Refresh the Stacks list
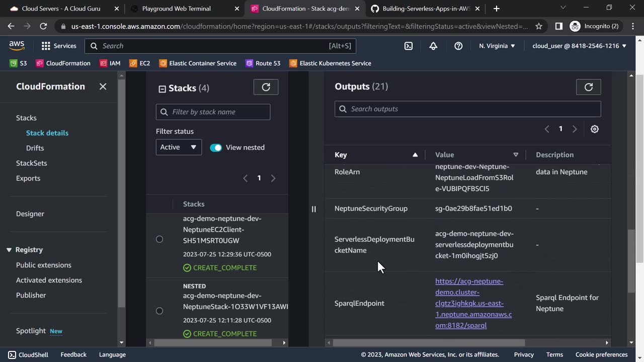Screen dimensions: 644x362 [x=266, y=87]
